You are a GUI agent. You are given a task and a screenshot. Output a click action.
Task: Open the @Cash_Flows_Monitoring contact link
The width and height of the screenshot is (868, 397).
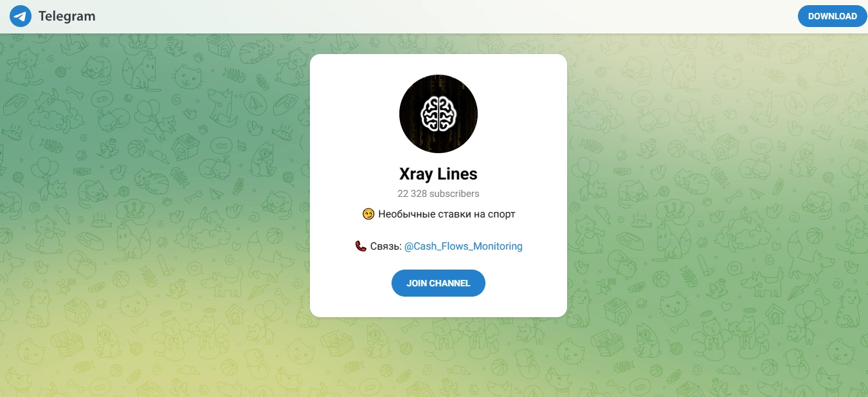point(464,246)
